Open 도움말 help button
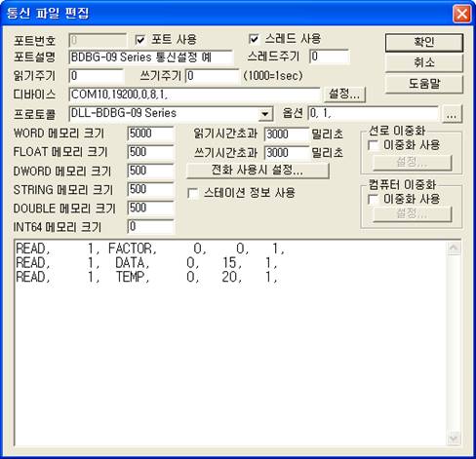 coord(424,84)
